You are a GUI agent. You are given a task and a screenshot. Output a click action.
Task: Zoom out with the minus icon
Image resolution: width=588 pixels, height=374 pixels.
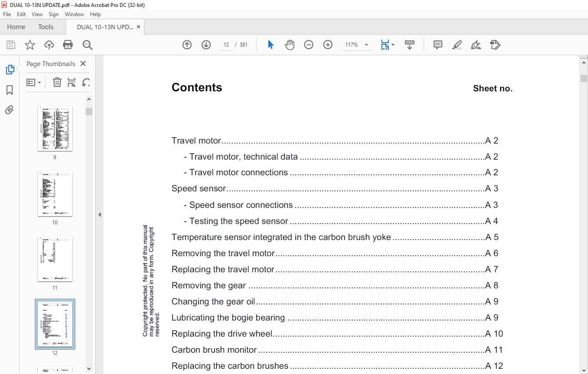(309, 45)
